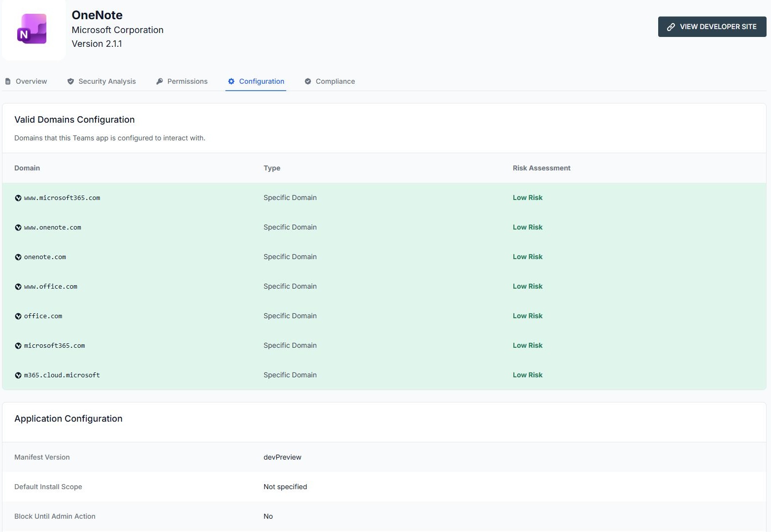The image size is (771, 532).
Task: Click the globe icon beside www.microsoft365.com
Action: point(18,198)
